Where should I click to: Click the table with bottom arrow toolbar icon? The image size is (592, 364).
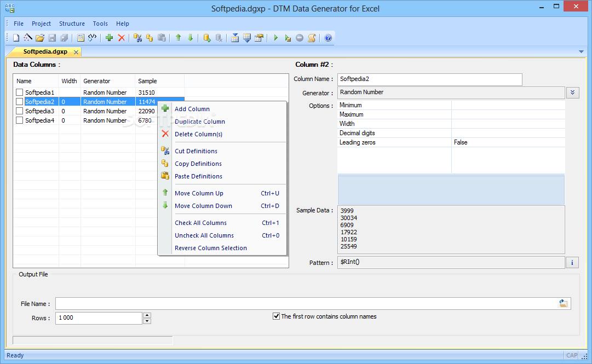(x=247, y=38)
